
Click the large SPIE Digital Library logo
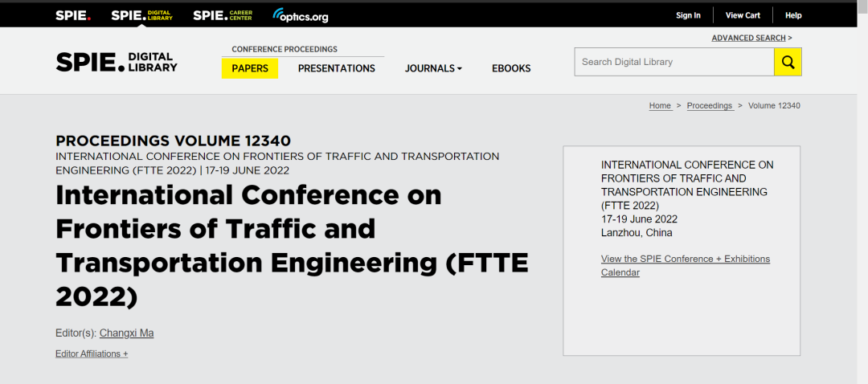coord(117,62)
